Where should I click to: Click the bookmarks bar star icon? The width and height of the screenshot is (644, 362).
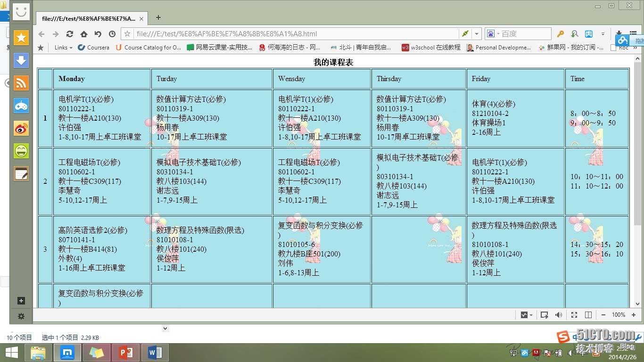tap(41, 48)
